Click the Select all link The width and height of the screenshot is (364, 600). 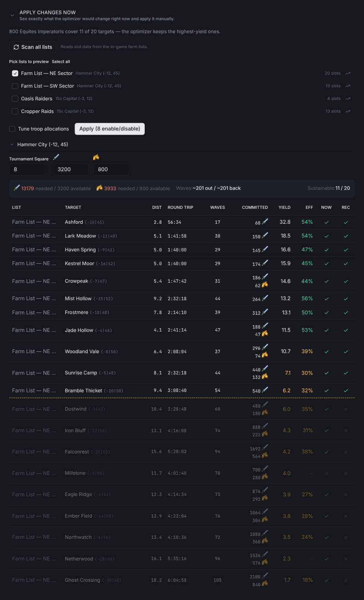click(61, 62)
